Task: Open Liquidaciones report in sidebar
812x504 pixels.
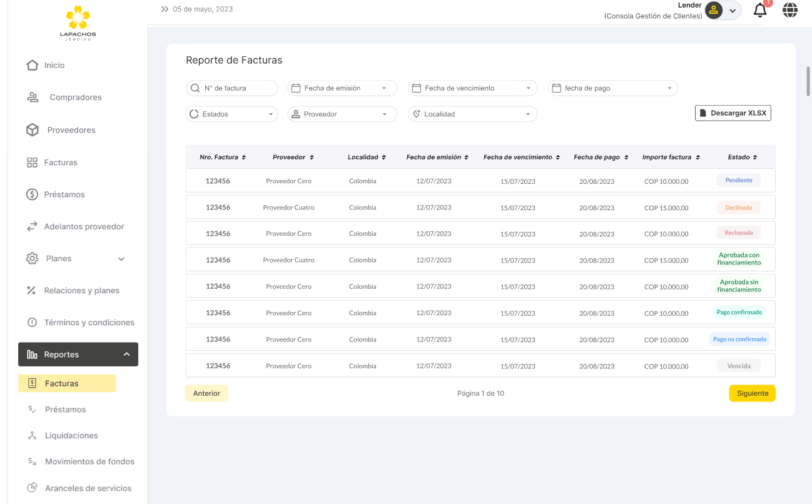Action: [71, 436]
